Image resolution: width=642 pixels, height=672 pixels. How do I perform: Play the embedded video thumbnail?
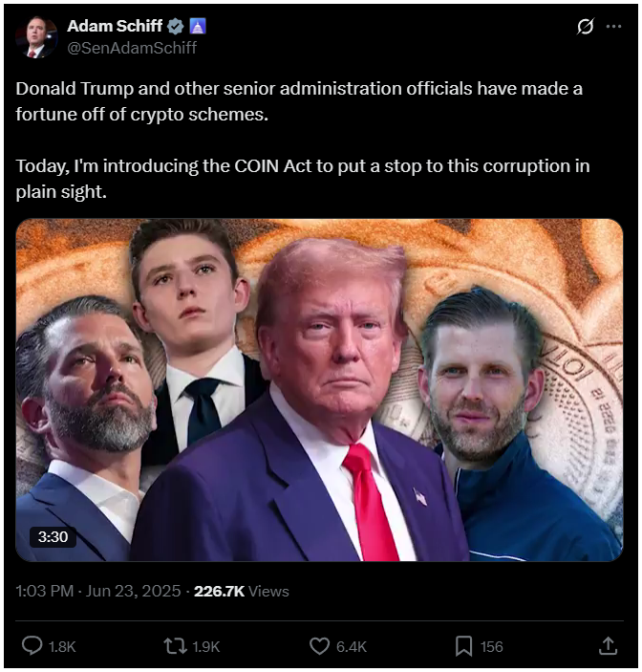point(319,390)
